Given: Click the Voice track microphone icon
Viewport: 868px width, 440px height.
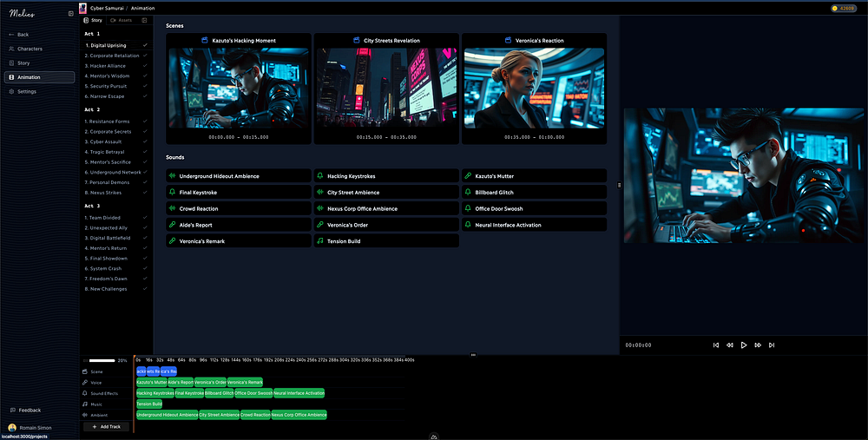Looking at the screenshot, I should pyautogui.click(x=85, y=383).
